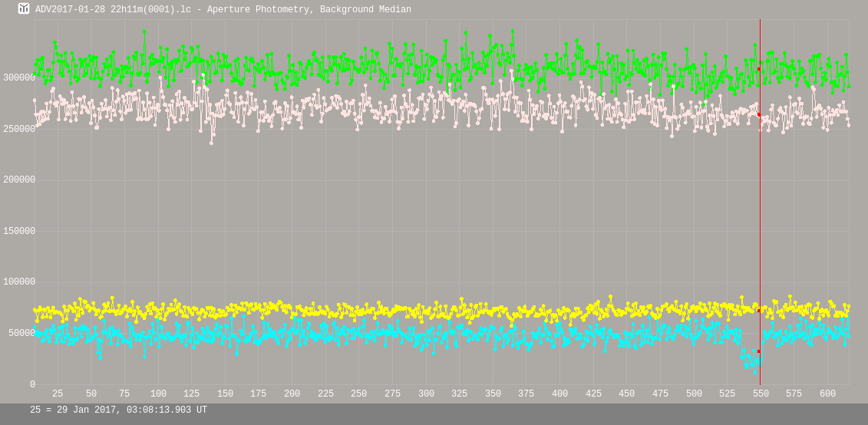Click the x-axis tick label 25
Viewport: 868px width, 425px height.
pos(58,394)
